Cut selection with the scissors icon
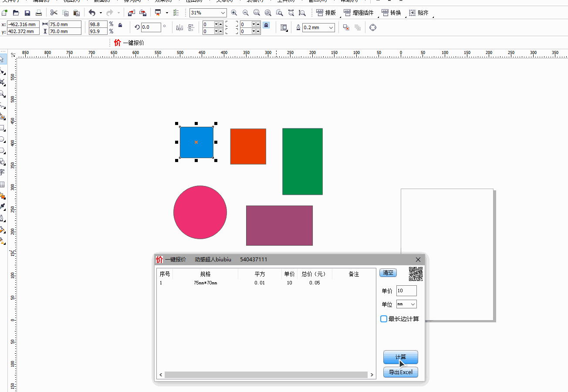Image resolution: width=568 pixels, height=392 pixels. [x=54, y=13]
